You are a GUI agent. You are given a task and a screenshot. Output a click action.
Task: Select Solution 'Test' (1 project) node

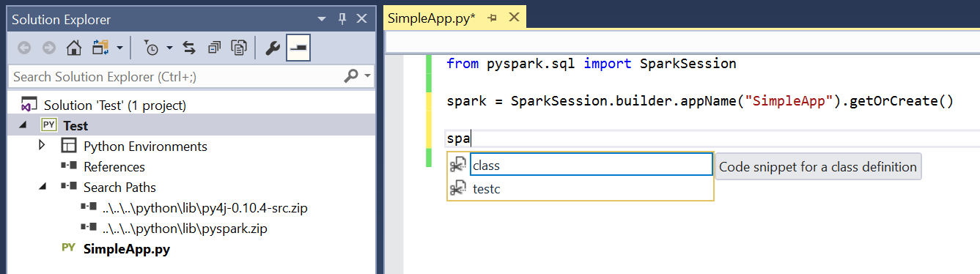(x=115, y=105)
